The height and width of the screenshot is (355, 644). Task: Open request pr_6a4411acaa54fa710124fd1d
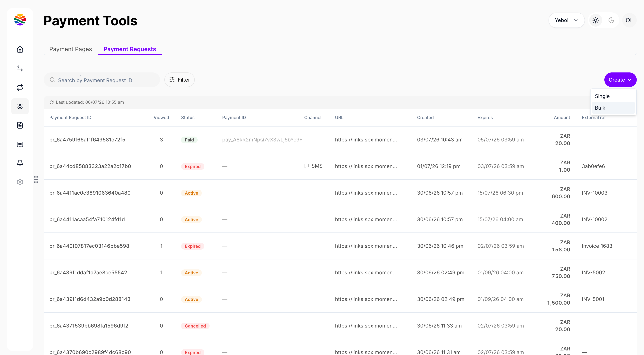87,219
